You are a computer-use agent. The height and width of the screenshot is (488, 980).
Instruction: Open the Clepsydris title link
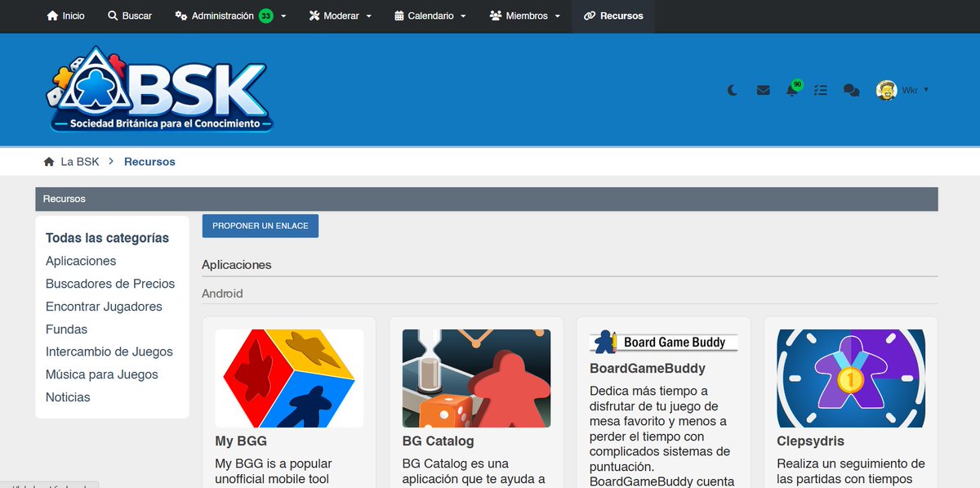coord(810,441)
